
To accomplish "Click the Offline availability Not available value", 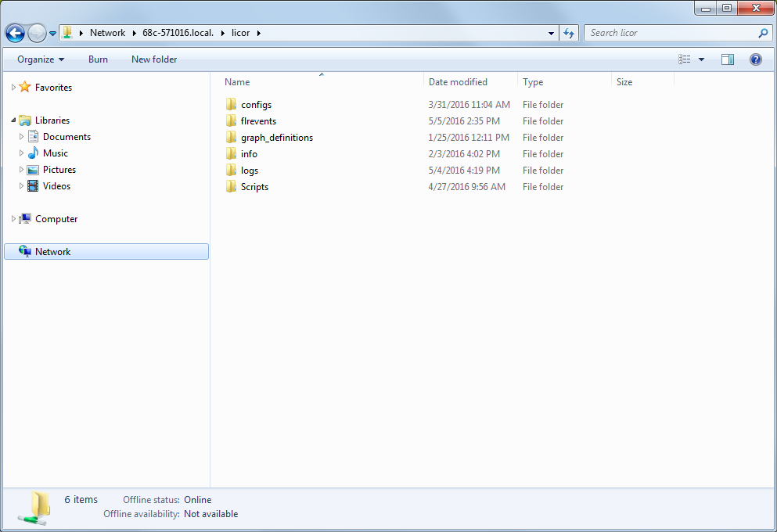I will pyautogui.click(x=211, y=514).
